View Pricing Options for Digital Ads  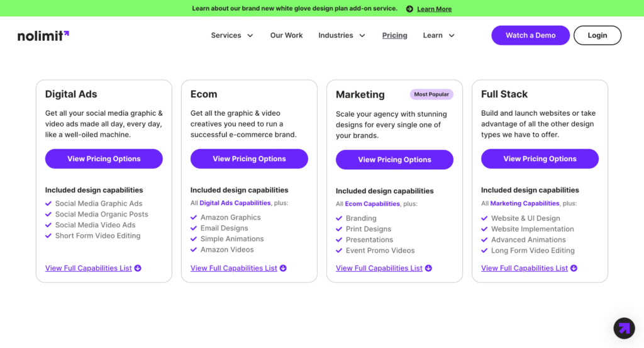point(104,159)
